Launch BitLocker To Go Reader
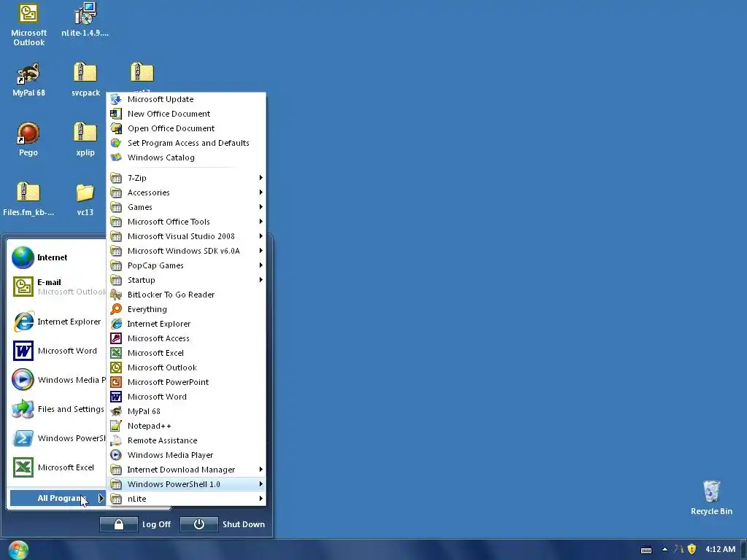The image size is (747, 560). tap(186, 295)
